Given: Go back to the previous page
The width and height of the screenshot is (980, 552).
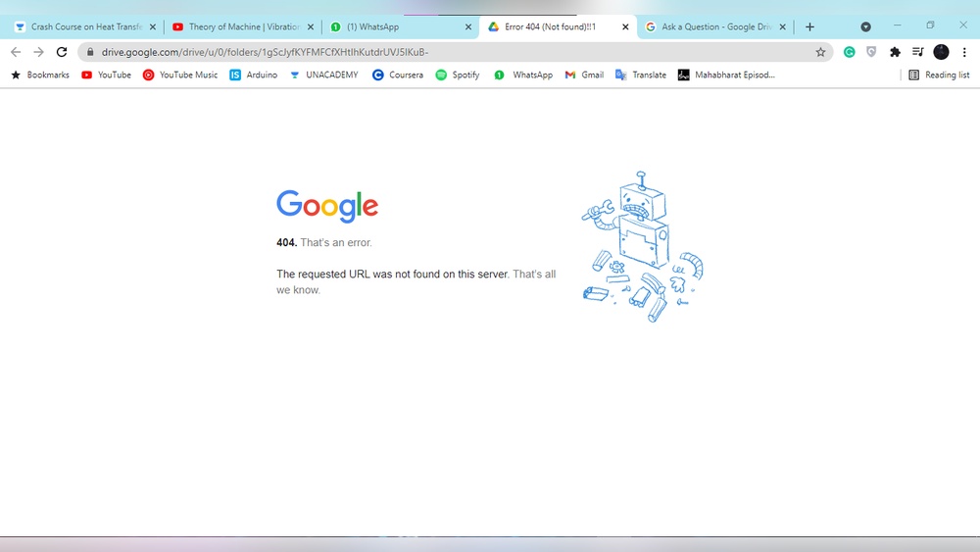Looking at the screenshot, I should (16, 52).
